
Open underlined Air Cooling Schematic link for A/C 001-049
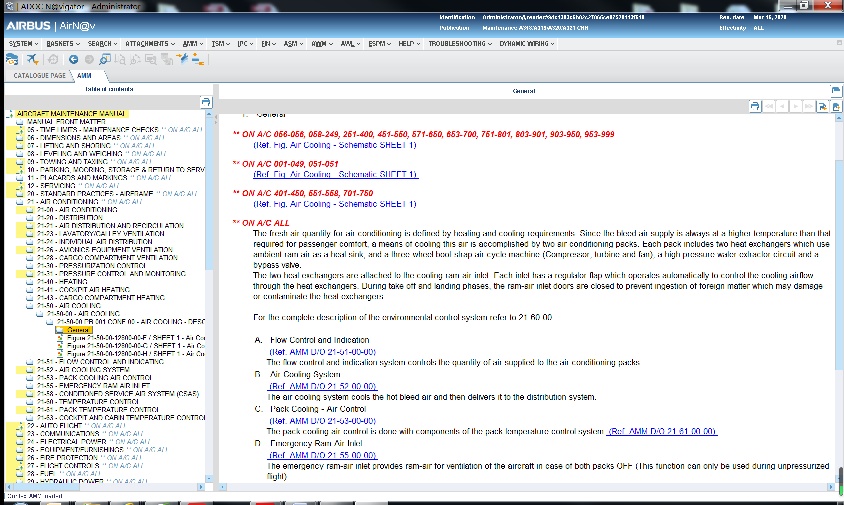tap(335, 174)
